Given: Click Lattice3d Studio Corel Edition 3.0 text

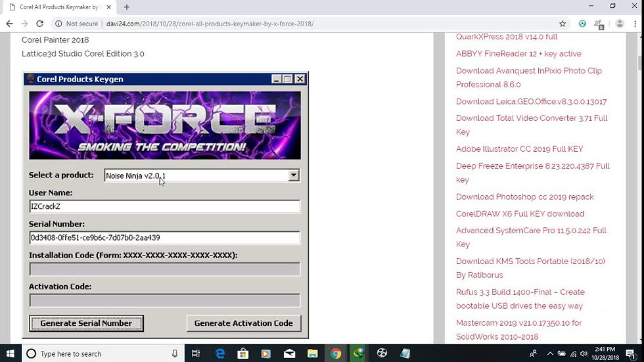Looking at the screenshot, I should click(83, 53).
